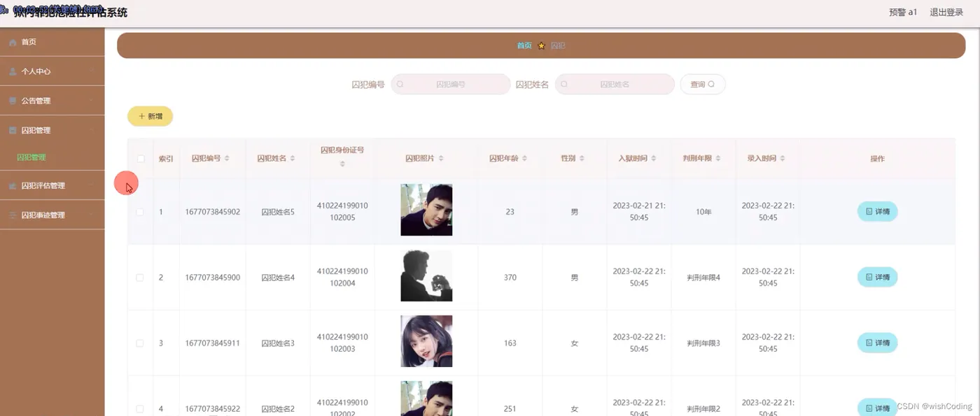Click the home icon beside 首页 in sidebar
The image size is (980, 416).
13,43
